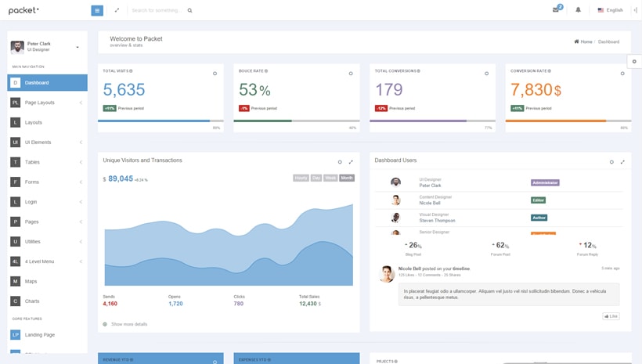This screenshot has width=642, height=364.
Task: Open the Charts sidebar item
Action: coord(32,301)
